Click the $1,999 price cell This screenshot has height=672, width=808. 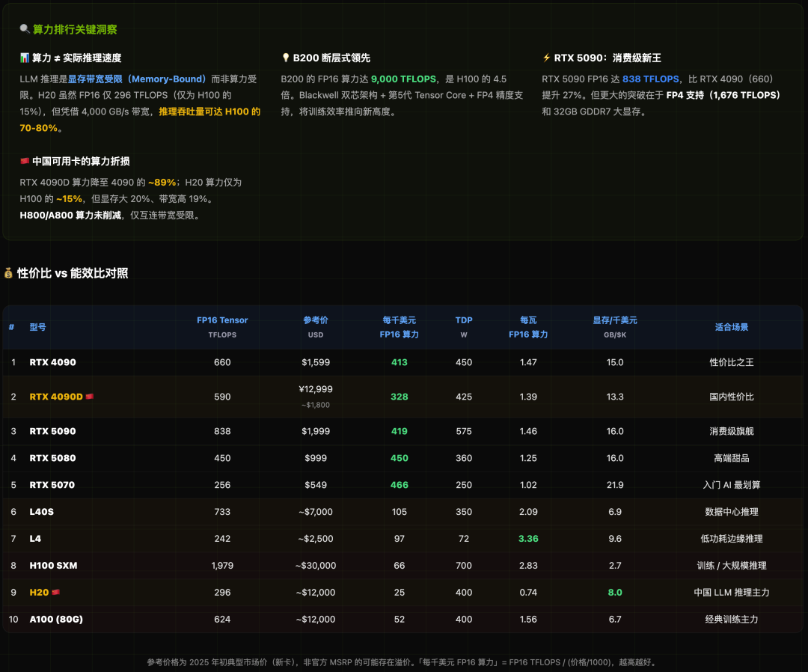coord(316,431)
